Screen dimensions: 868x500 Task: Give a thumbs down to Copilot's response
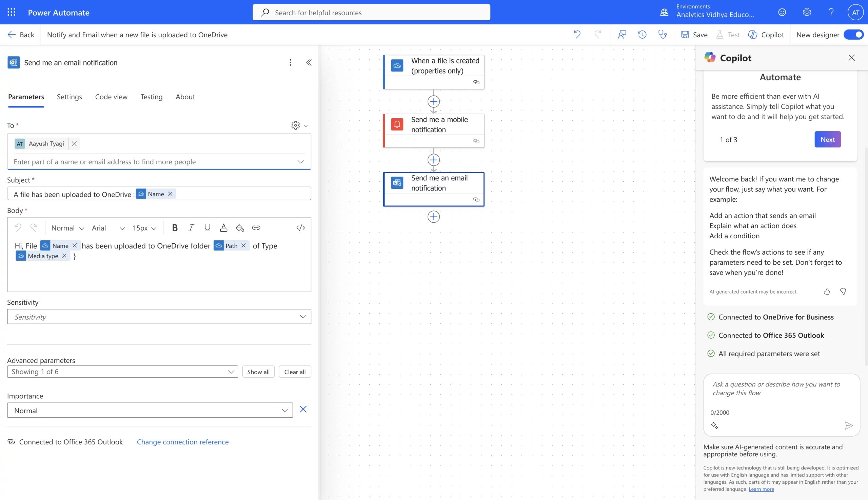[843, 291]
